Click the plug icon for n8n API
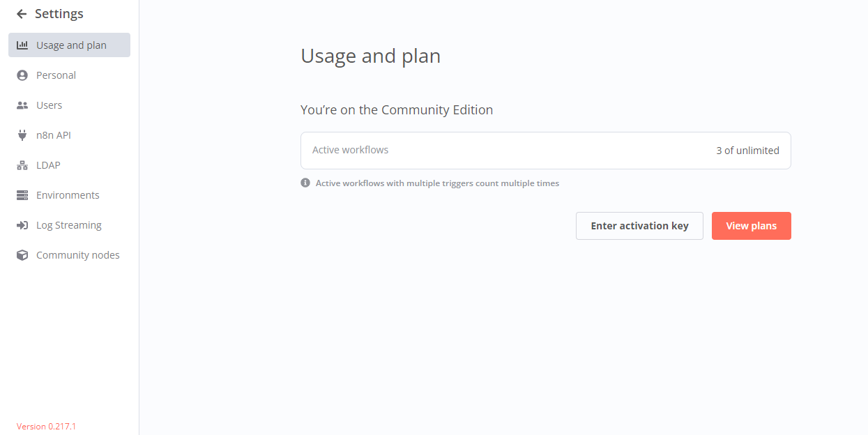Screen dimensions: 868x435 click(x=22, y=135)
